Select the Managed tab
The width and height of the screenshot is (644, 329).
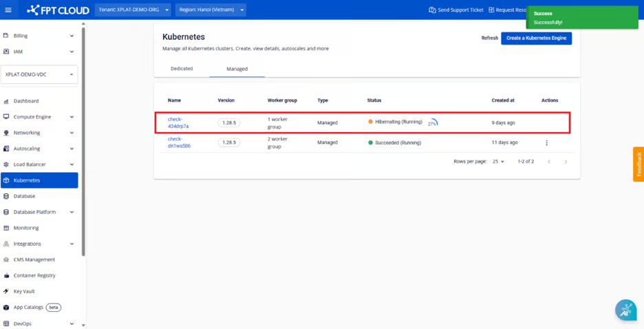click(x=237, y=69)
